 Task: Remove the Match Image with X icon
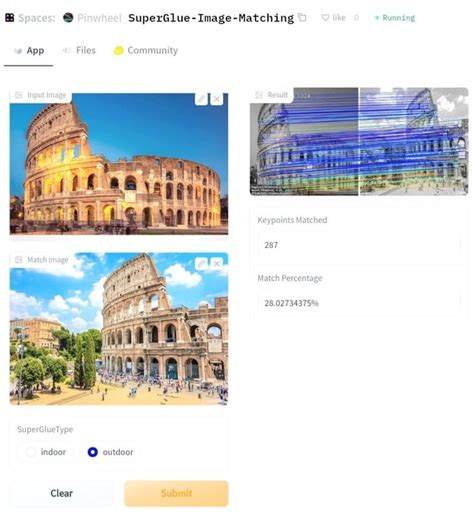click(x=217, y=264)
